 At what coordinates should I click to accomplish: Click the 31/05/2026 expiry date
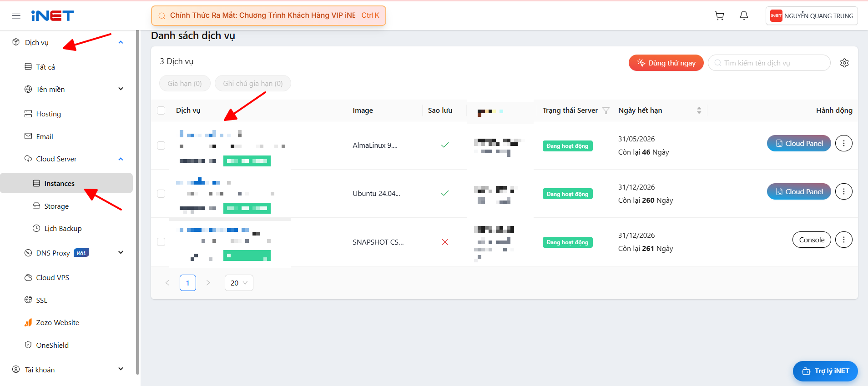point(636,139)
